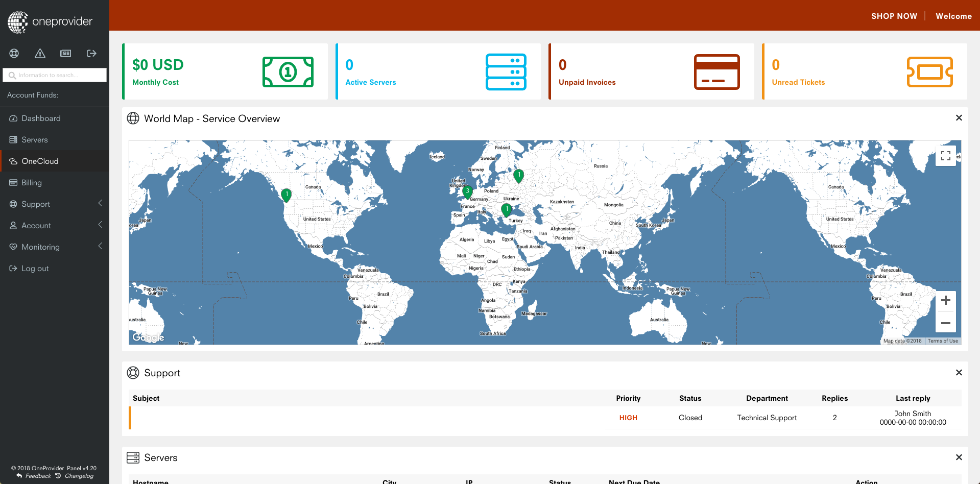Viewport: 980px width, 484px height.
Task: Open the Changelog link in footer
Action: tap(79, 476)
